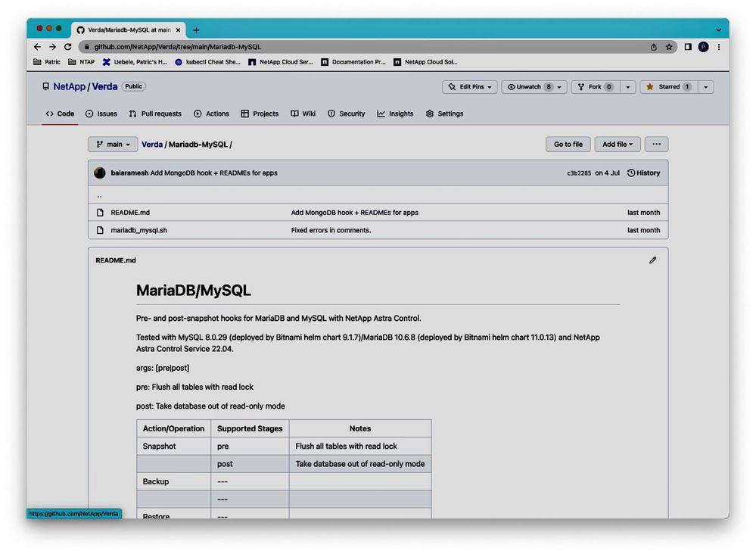Open commit hash c3b2285
This screenshot has height=554, width=756.
click(579, 173)
